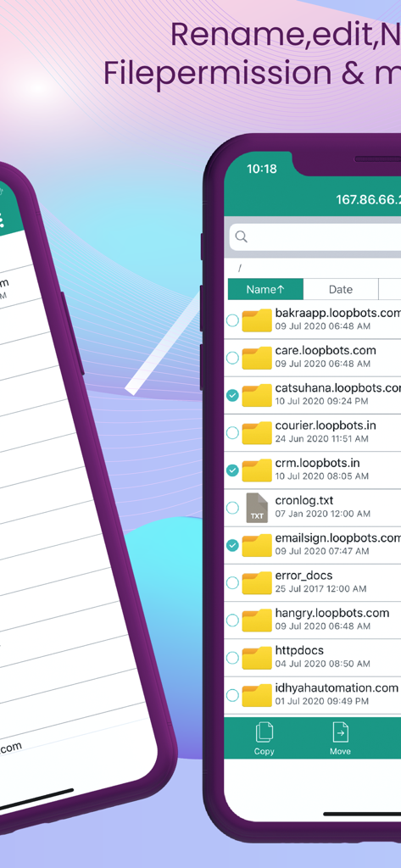This screenshot has height=868, width=401.
Task: Open the httpdocs folder icon
Action: (257, 658)
